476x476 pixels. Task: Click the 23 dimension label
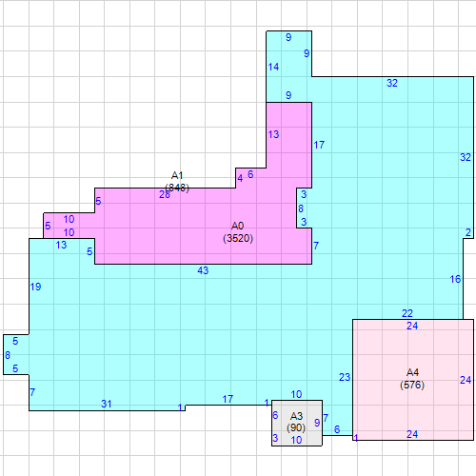tap(345, 377)
